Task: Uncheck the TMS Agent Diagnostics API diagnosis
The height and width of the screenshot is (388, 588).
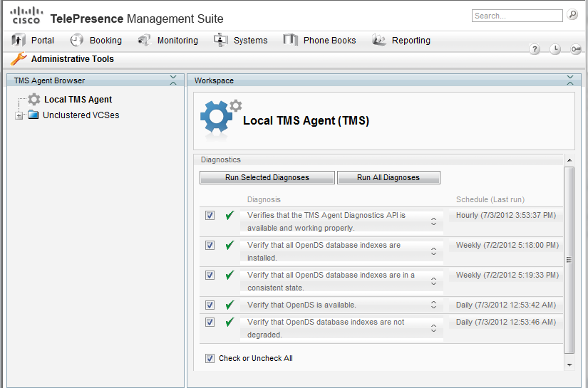Action: [x=210, y=215]
